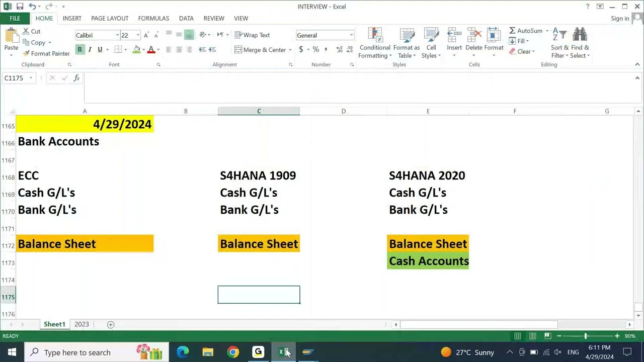Toggle Middle Align vertical alignment
This screenshot has height=362, width=644.
point(179,35)
